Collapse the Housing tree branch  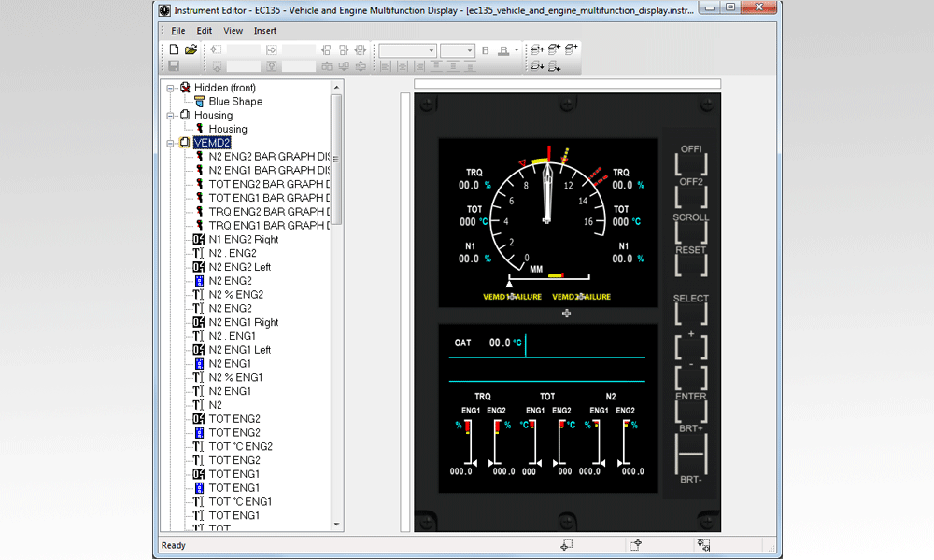[171, 115]
